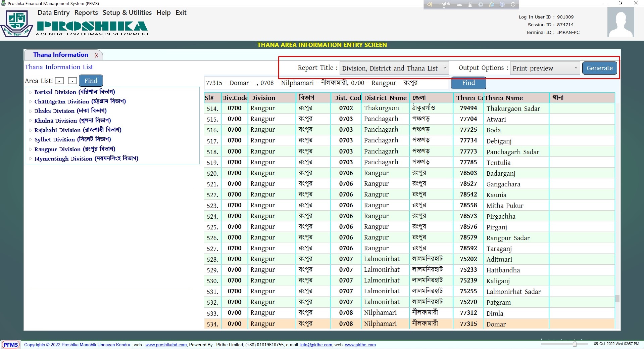Image resolution: width=644 pixels, height=349 pixels.
Task: Click the info@pirthe.com email link
Action: pyautogui.click(x=316, y=345)
